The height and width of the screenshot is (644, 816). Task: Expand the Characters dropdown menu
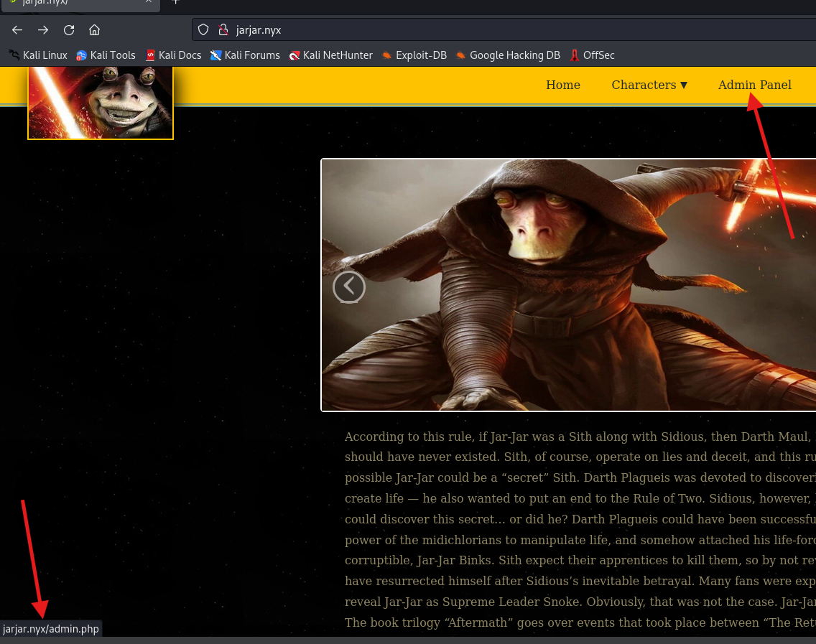649,85
